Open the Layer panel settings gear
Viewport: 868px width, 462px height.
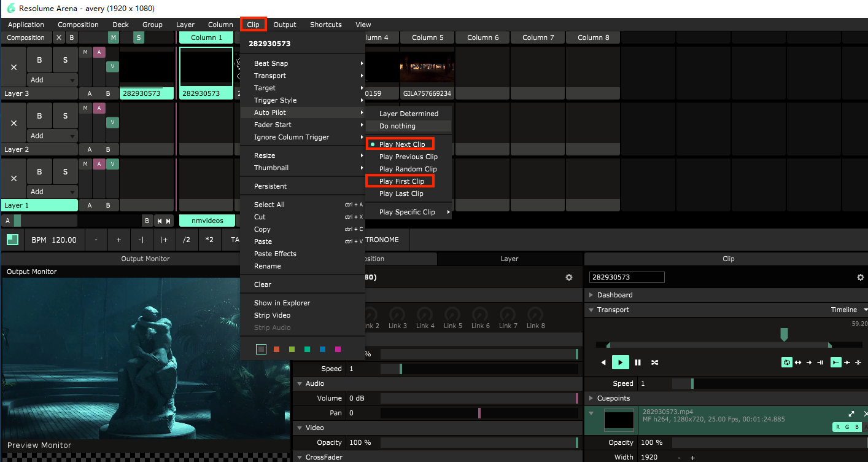(569, 278)
